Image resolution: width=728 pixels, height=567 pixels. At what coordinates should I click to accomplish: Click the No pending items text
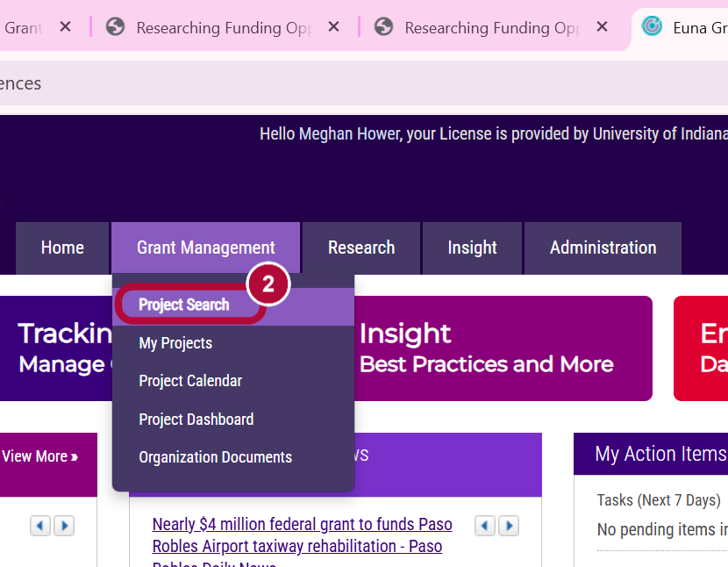tap(662, 529)
